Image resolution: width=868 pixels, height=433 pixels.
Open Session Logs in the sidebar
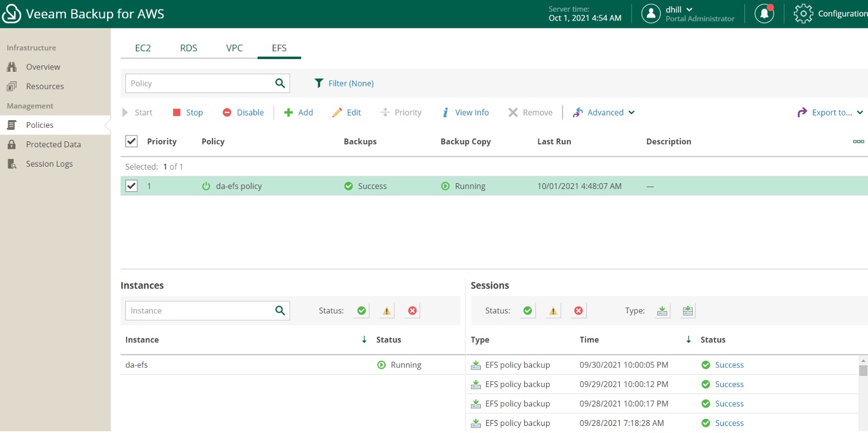(x=49, y=164)
